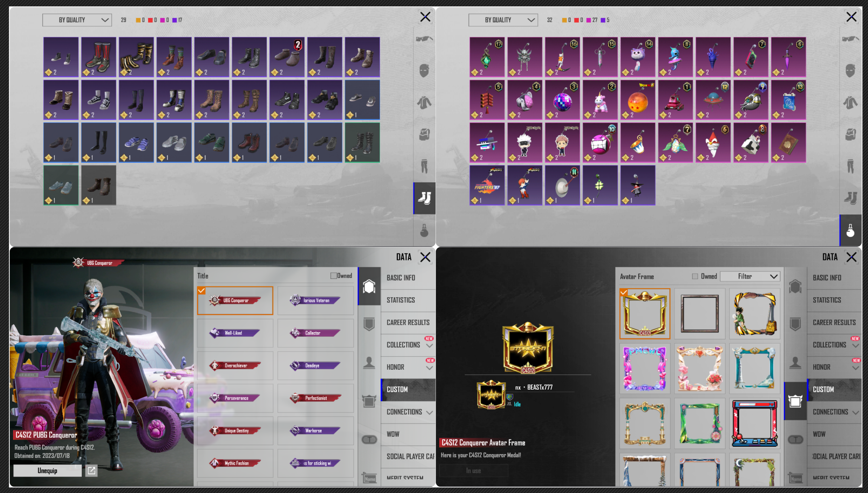Open backpack category in shoes inventory panel

click(x=424, y=135)
